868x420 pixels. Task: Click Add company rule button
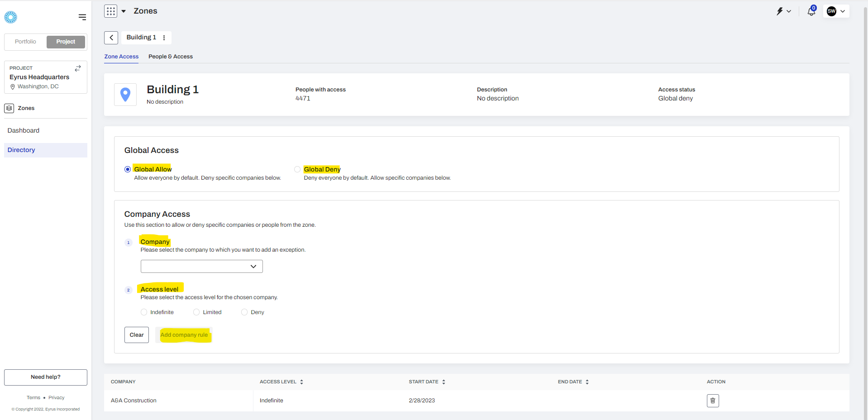184,335
